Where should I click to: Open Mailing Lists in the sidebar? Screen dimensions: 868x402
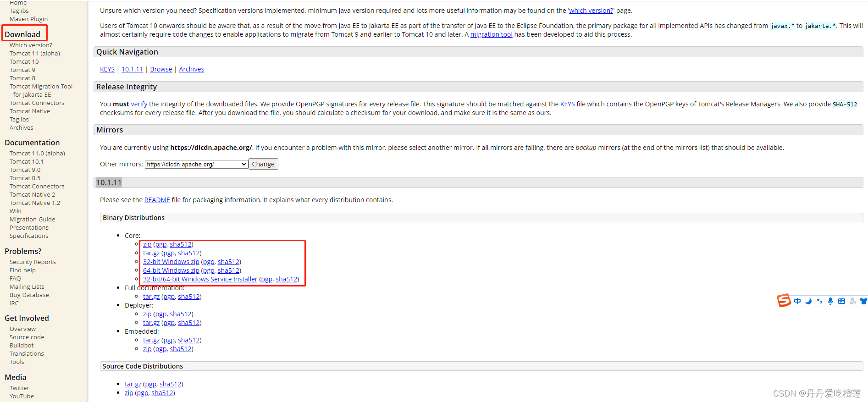27,287
